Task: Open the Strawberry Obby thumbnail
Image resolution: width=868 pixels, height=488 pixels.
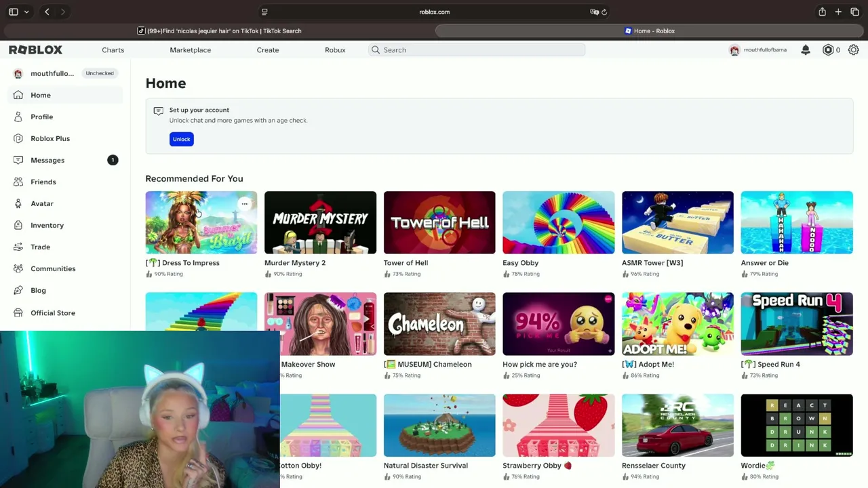Action: tap(559, 426)
